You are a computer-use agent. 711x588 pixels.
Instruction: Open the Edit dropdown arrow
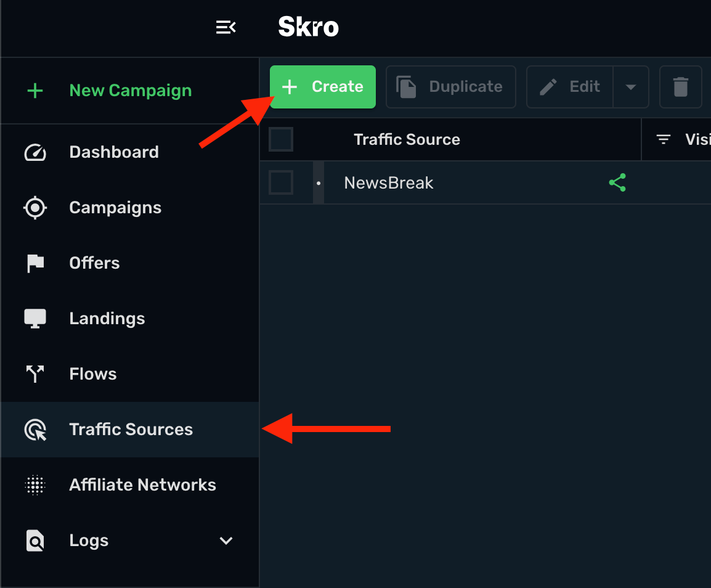coord(631,87)
